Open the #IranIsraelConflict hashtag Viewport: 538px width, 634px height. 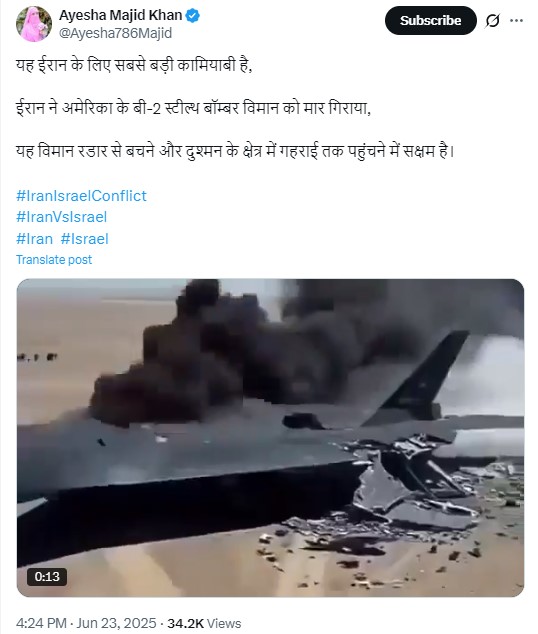pyautogui.click(x=81, y=196)
